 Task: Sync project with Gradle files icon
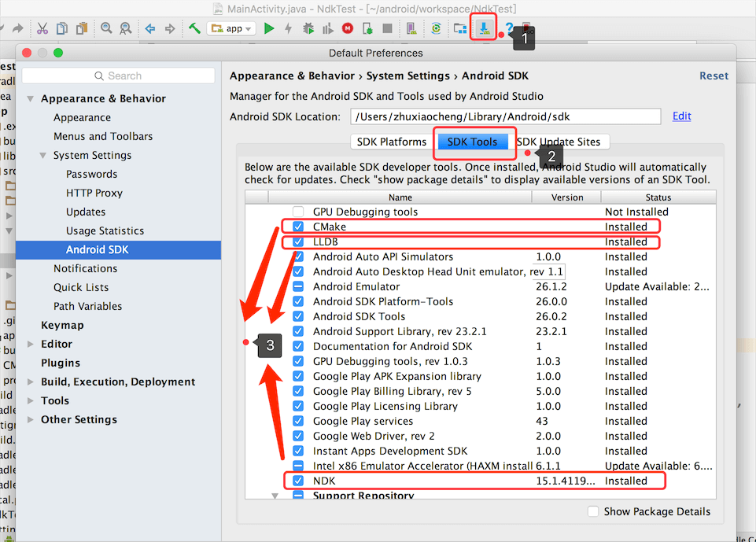[x=436, y=29]
